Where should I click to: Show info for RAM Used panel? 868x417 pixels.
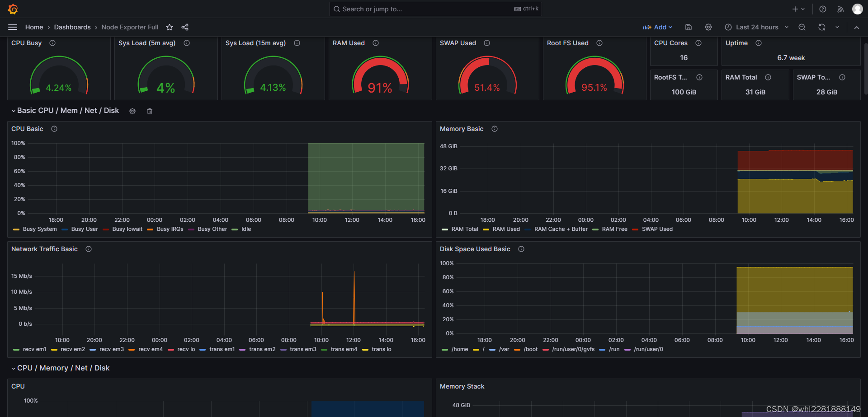click(376, 43)
